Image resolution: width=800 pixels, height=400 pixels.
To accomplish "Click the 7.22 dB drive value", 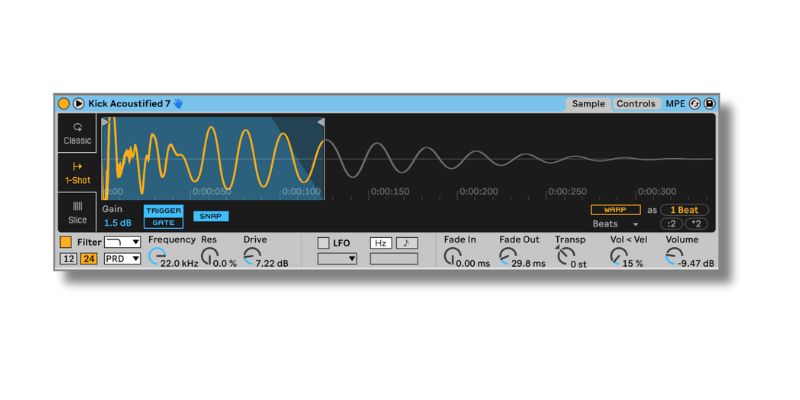I will (x=272, y=264).
